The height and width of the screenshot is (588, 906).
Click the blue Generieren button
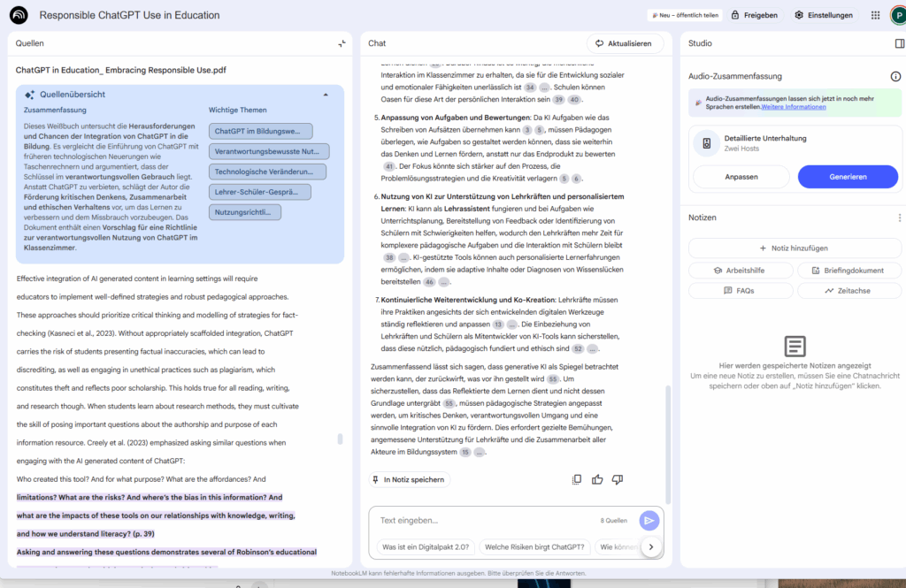848,177
